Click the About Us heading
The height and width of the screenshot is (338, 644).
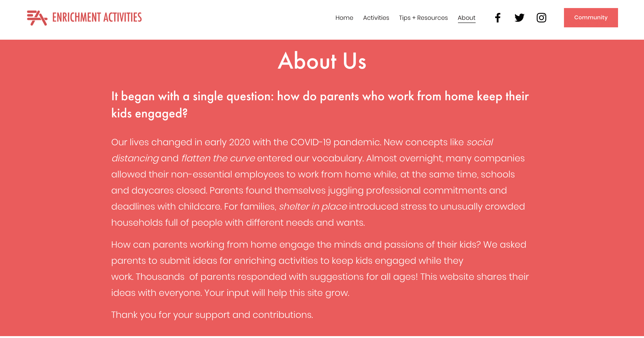pos(322,61)
